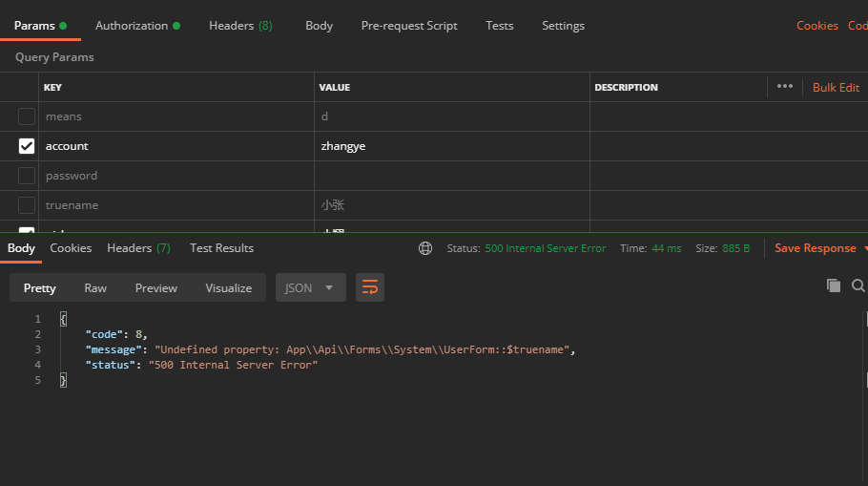
Task: Open the Tests tab
Action: pos(499,26)
